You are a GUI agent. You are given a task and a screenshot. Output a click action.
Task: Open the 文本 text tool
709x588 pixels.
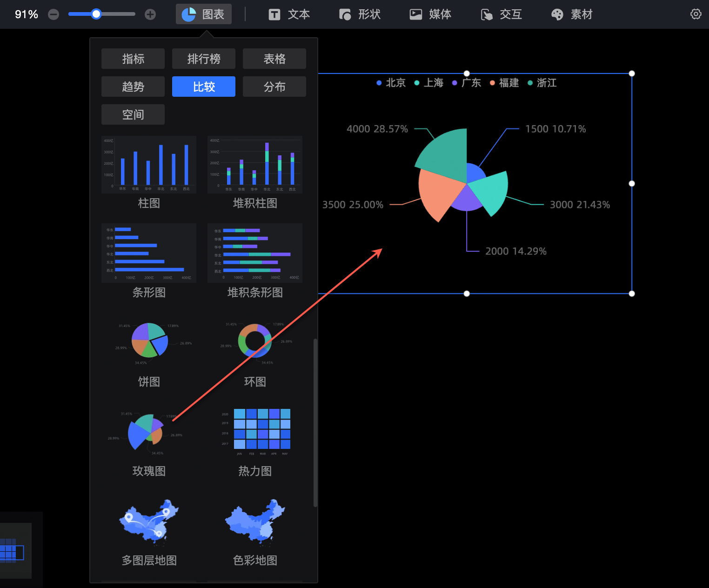point(289,14)
